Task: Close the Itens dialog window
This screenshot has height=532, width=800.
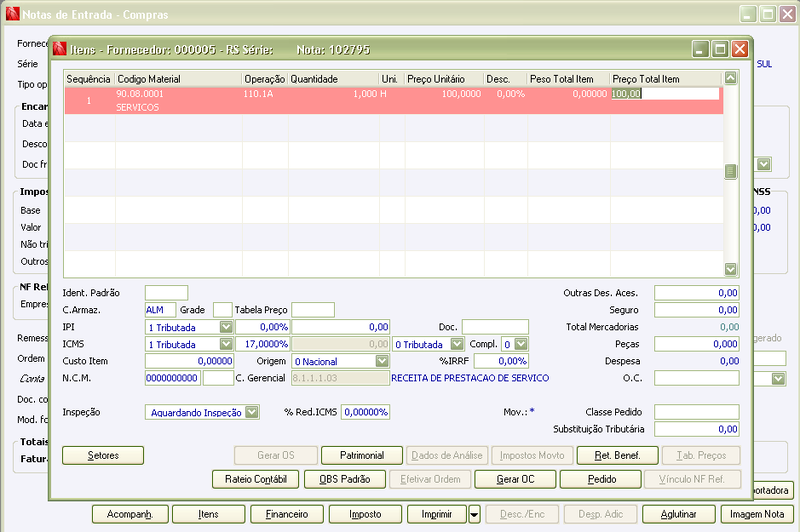Action: pyautogui.click(x=739, y=49)
